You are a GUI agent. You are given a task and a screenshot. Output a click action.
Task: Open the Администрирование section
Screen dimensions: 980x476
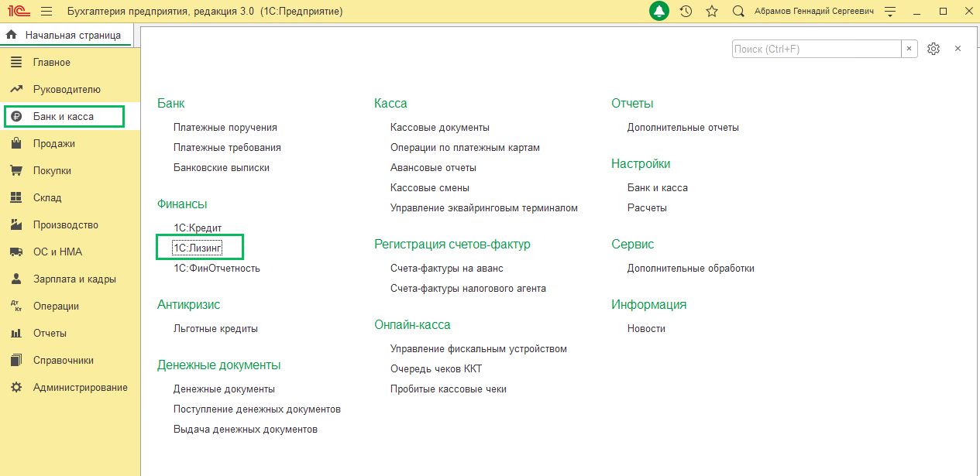click(x=81, y=388)
